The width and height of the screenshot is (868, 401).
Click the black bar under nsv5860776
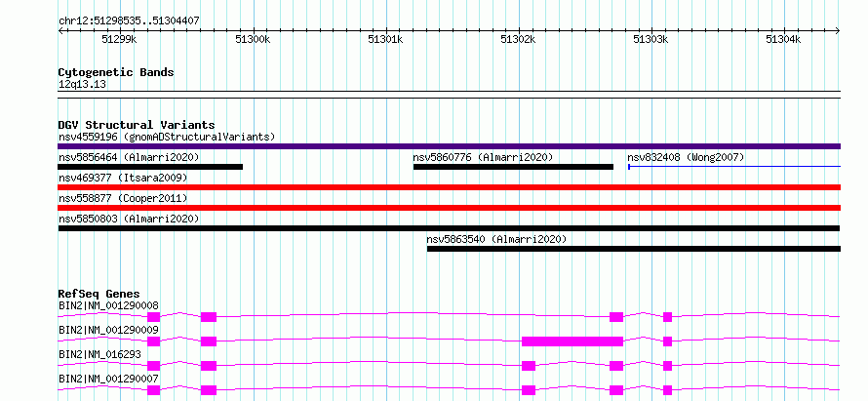pos(513,167)
